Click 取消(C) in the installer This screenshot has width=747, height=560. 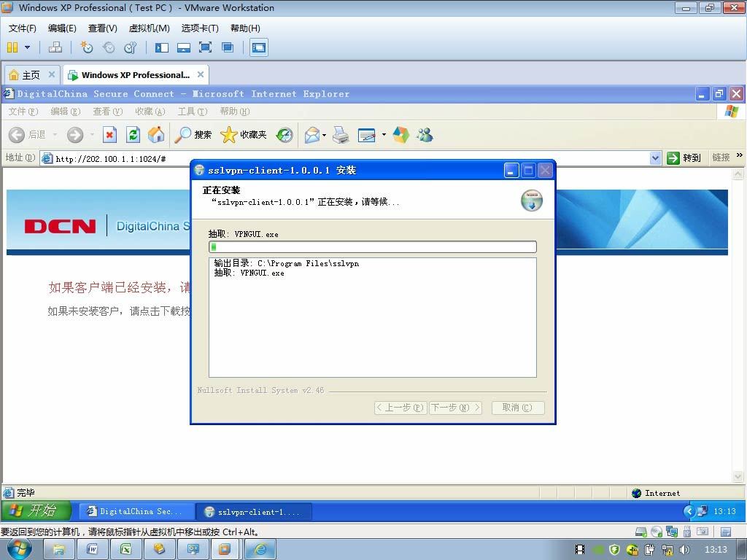[517, 408]
